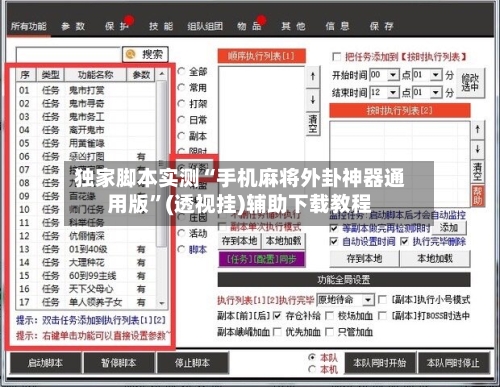Move item up in 按时执行列表[2]

click(x=478, y=129)
